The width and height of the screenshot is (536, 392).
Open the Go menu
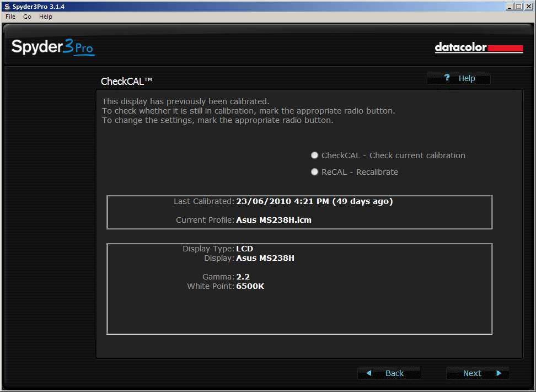[28, 17]
